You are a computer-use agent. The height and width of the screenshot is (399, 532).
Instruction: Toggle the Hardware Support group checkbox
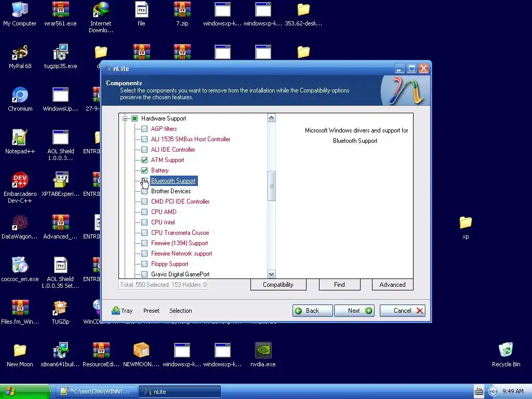click(x=135, y=118)
